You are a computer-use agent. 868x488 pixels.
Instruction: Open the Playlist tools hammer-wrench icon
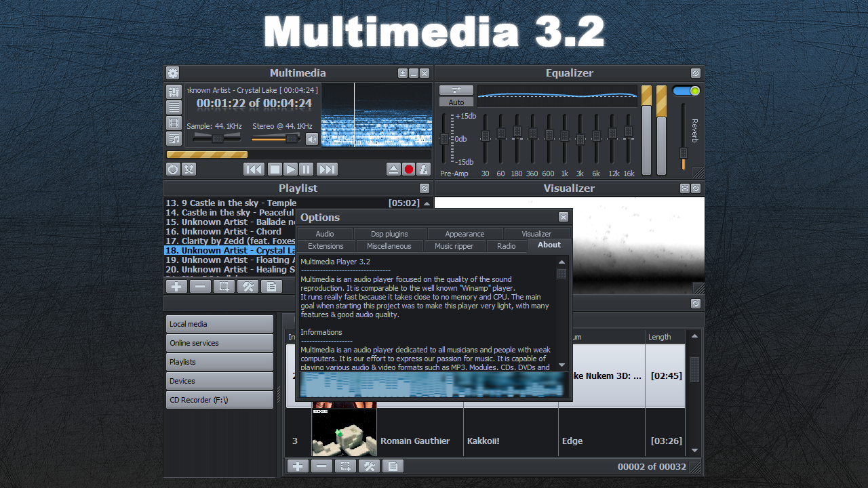(248, 287)
